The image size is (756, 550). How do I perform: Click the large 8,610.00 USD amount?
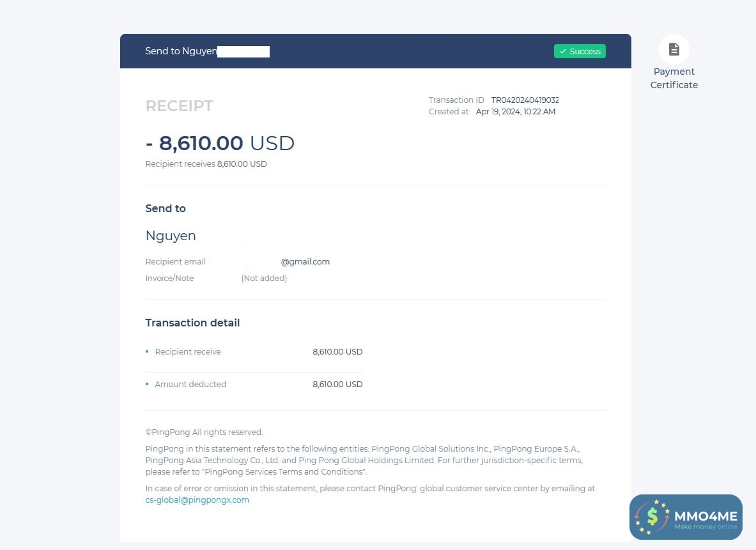(220, 143)
